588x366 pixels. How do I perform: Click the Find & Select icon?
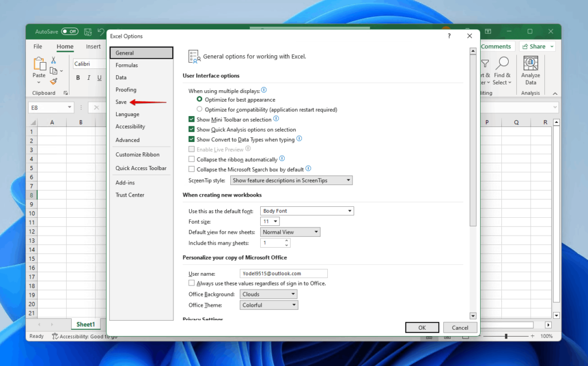502,69
